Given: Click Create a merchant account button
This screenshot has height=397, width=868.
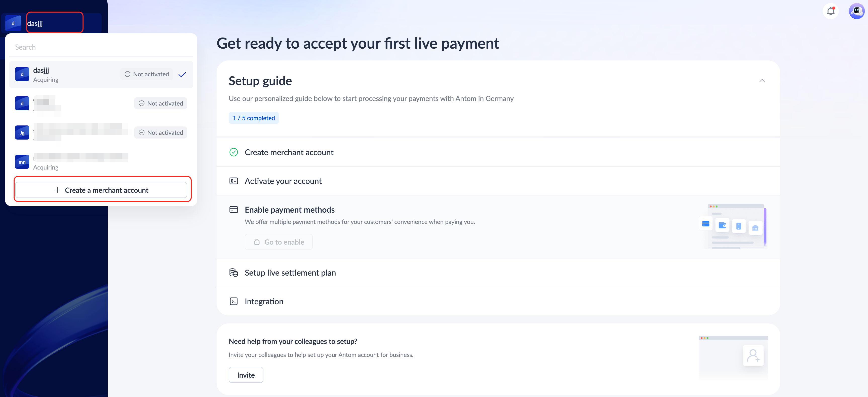Looking at the screenshot, I should click(x=101, y=190).
